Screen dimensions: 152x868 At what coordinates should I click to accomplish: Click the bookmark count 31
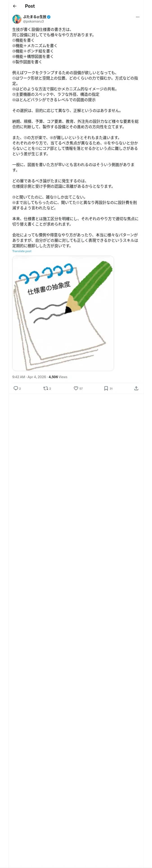(x=111, y=388)
